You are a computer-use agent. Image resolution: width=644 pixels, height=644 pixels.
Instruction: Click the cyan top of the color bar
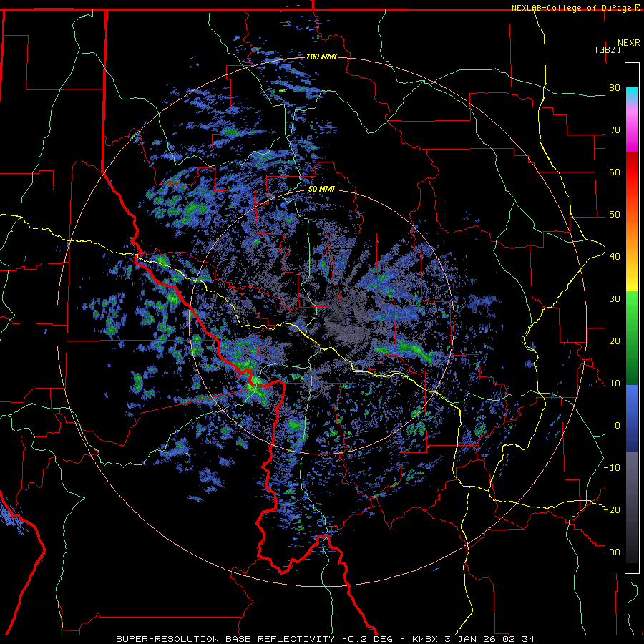click(632, 94)
